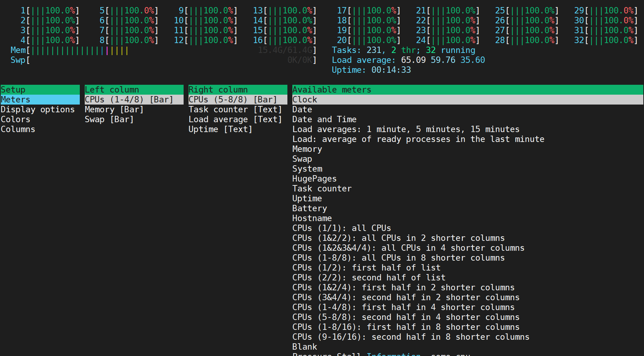The width and height of the screenshot is (644, 356).
Task: Choose the Blank meter entry
Action: [305, 347]
